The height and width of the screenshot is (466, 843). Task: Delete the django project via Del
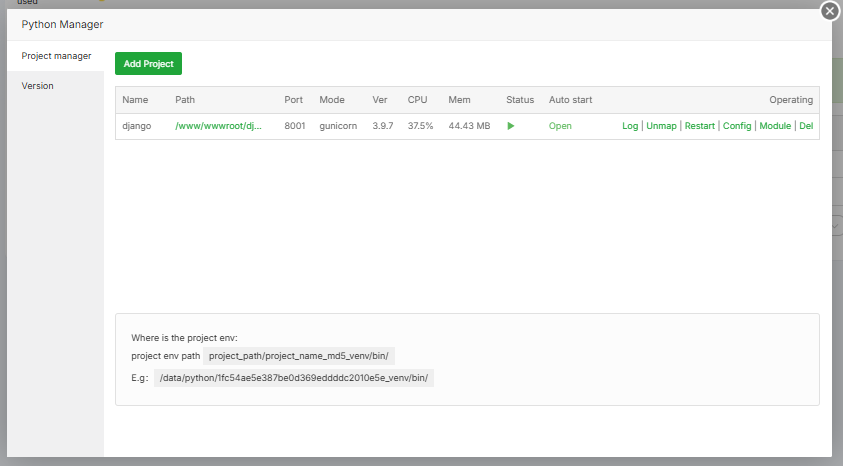tap(806, 126)
